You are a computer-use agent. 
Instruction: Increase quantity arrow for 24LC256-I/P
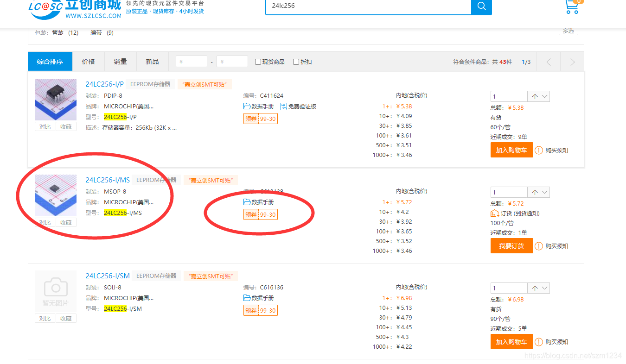[x=535, y=96]
